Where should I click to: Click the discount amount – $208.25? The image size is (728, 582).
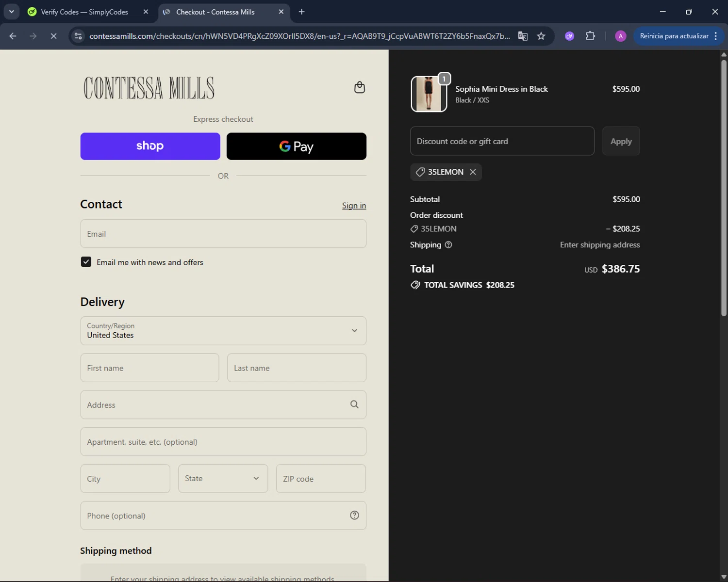(623, 229)
